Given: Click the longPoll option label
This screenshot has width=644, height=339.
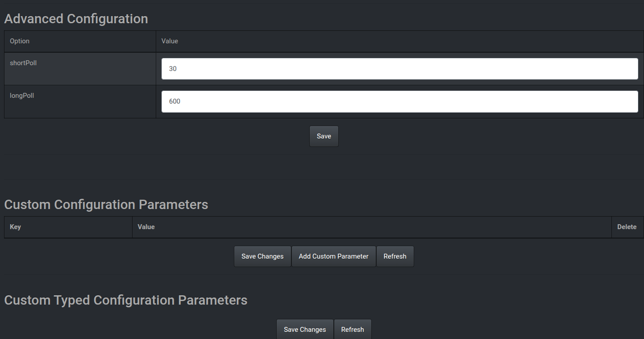Looking at the screenshot, I should (22, 96).
